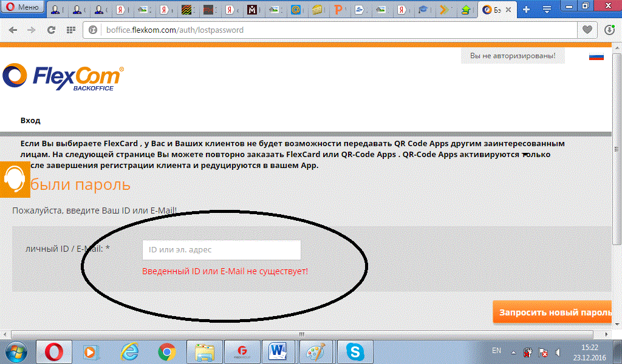The height and width of the screenshot is (364, 622).
Task: Reload the current page
Action: tap(51, 30)
